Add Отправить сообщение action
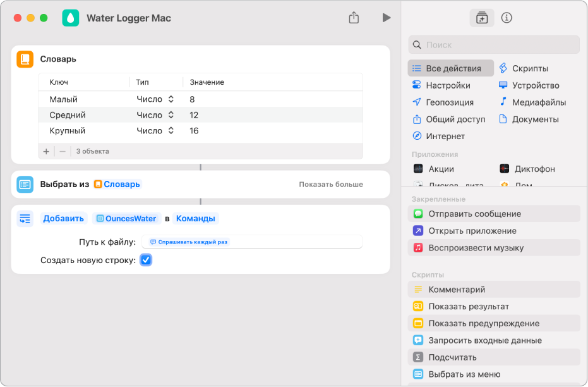Viewport: 588px width, 387px height. [x=494, y=214]
